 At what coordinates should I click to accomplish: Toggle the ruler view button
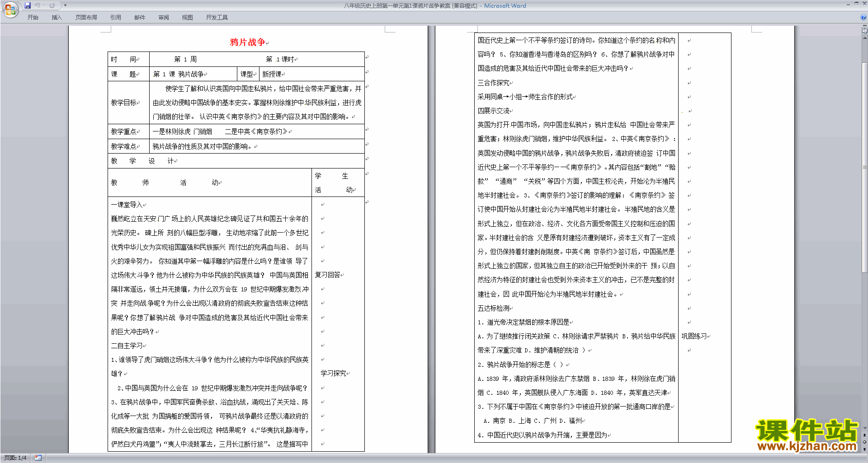click(x=865, y=31)
